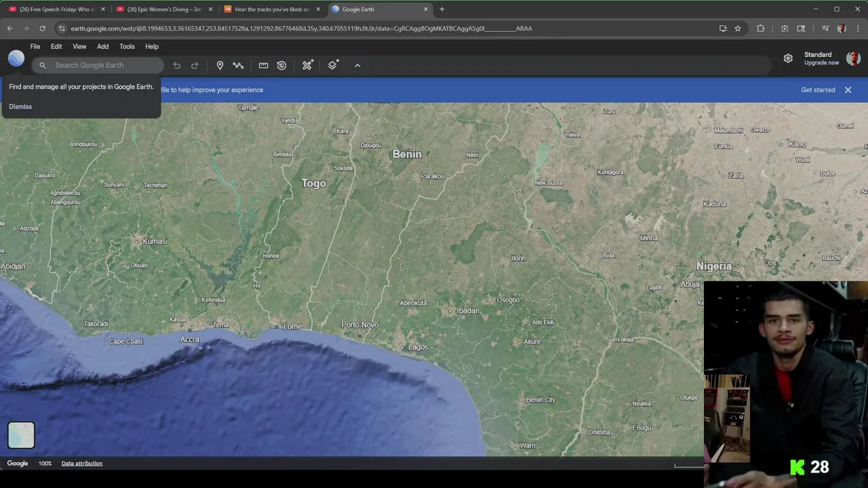Open the View menu

79,47
